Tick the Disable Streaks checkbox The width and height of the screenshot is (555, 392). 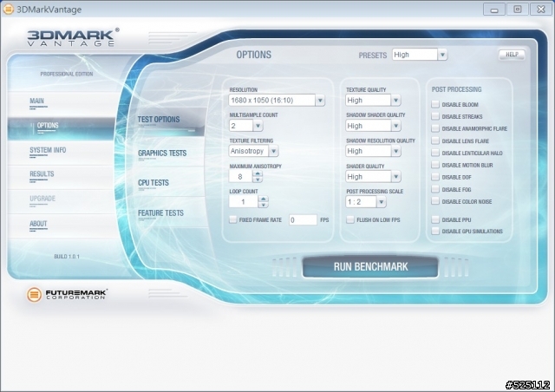coord(435,116)
